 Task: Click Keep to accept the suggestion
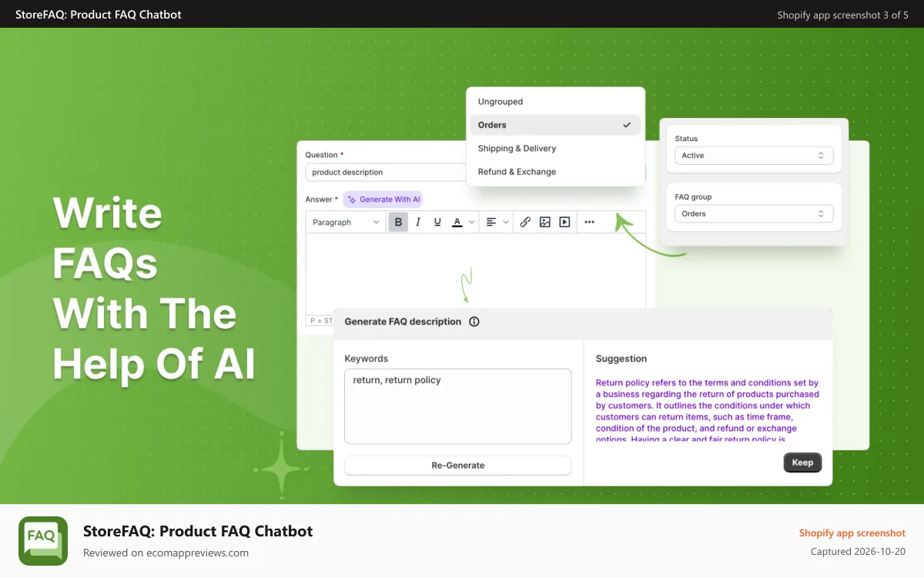(x=802, y=462)
